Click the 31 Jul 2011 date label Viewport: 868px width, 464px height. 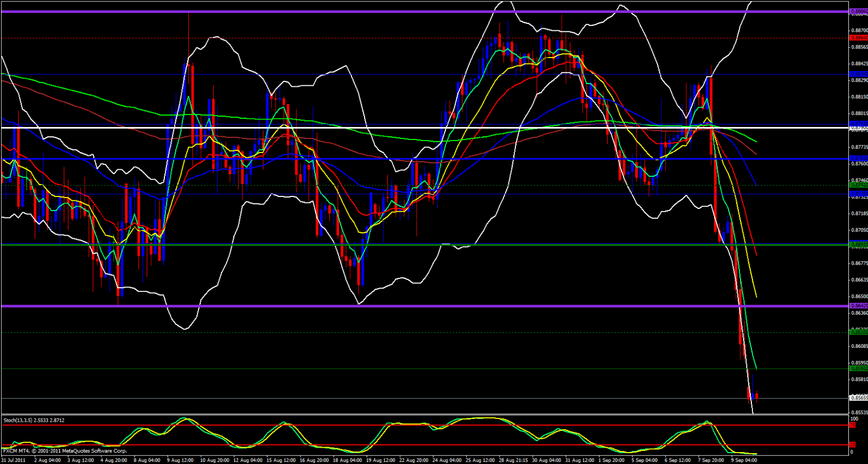coord(14,460)
